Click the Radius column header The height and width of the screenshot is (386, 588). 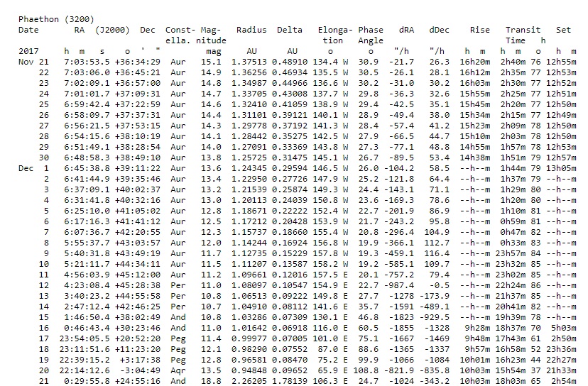coord(251,30)
